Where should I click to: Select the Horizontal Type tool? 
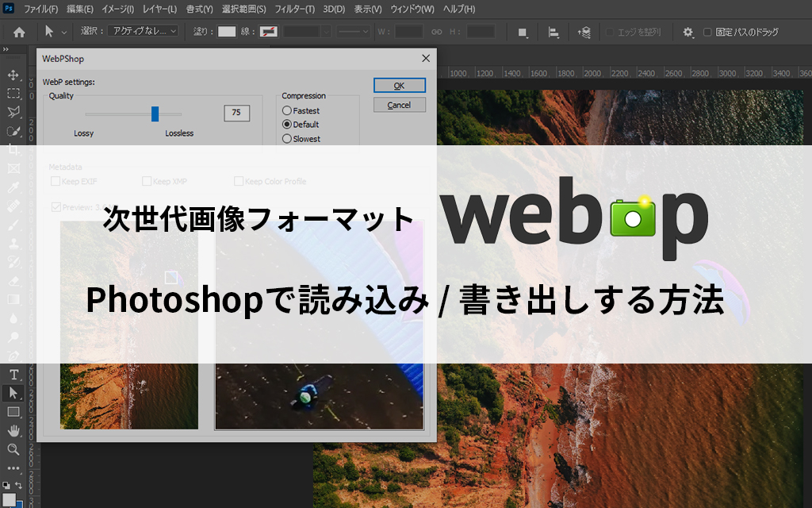pos(14,375)
